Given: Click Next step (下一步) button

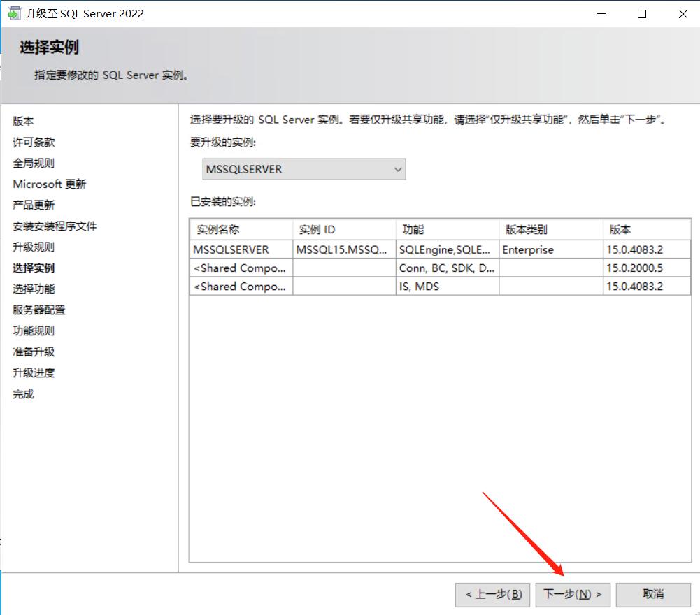Looking at the screenshot, I should (573, 595).
